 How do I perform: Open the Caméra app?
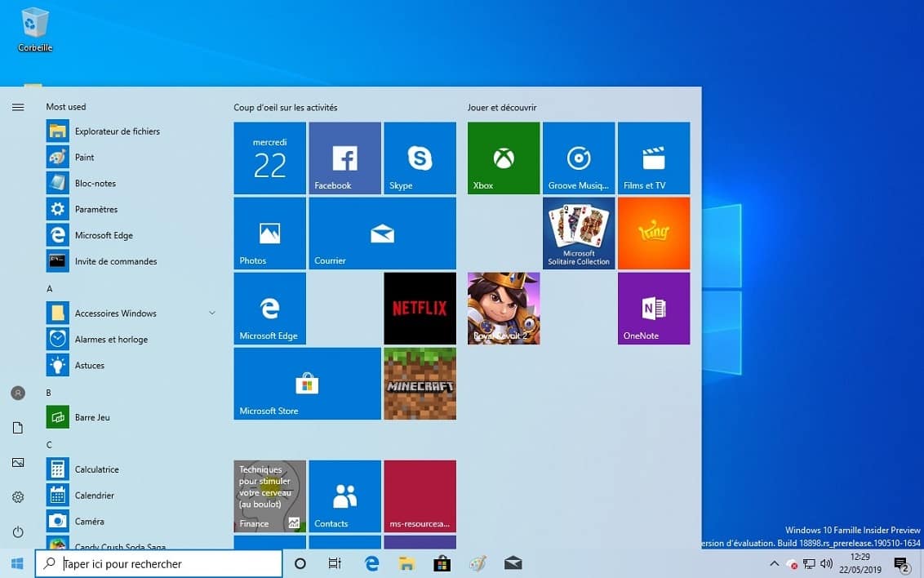click(131, 522)
